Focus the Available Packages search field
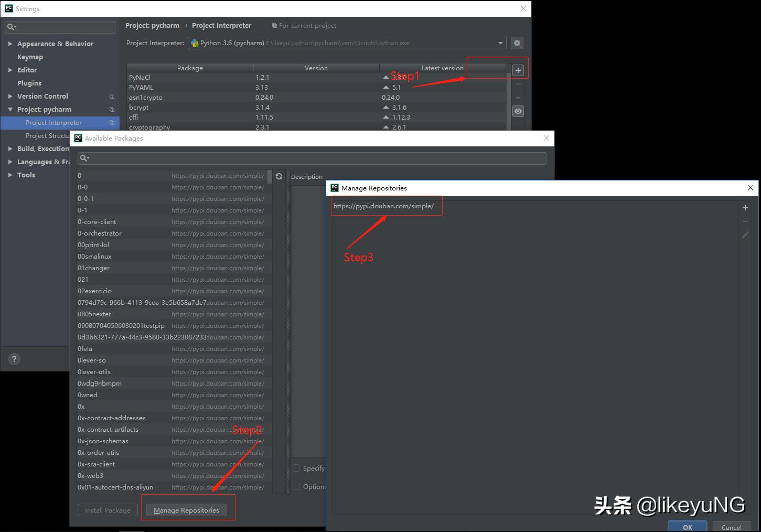Image resolution: width=761 pixels, height=532 pixels. point(312,158)
